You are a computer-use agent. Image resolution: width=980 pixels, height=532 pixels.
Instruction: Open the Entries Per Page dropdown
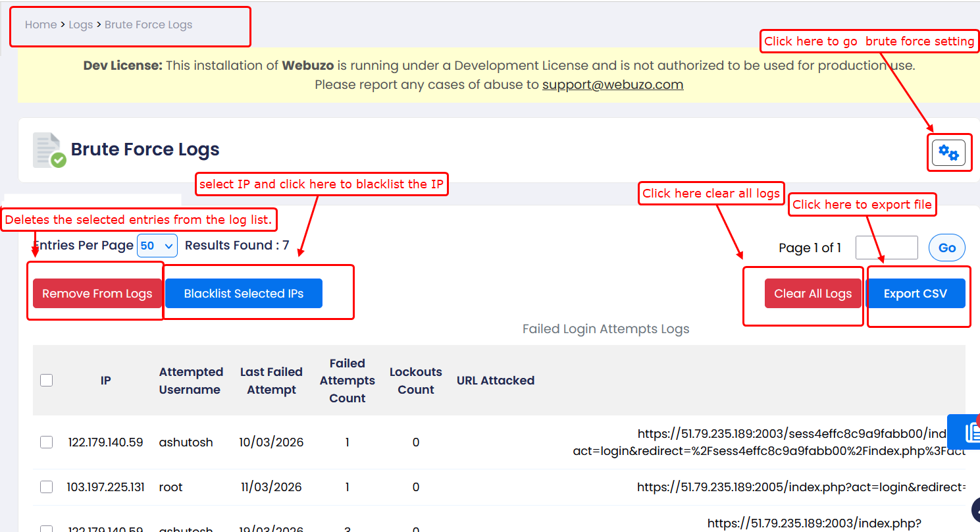point(157,246)
